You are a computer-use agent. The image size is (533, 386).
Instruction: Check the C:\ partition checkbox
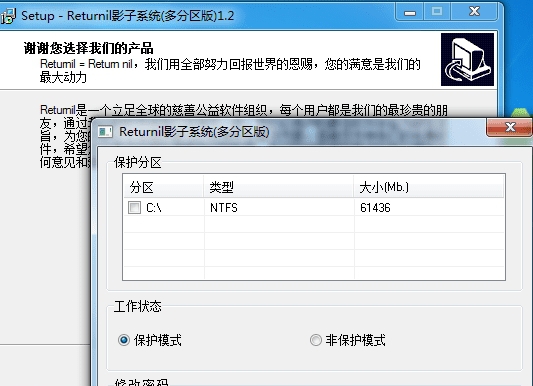[134, 207]
